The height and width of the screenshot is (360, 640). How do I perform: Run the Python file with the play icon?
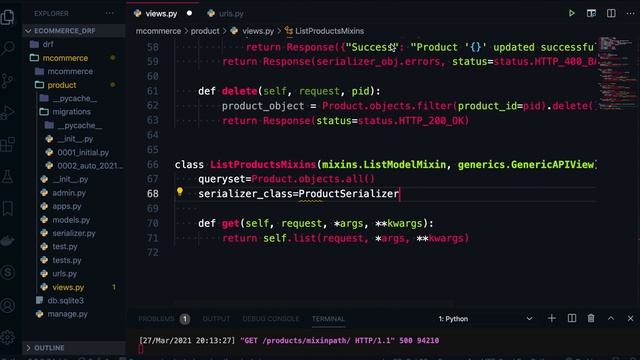571,13
